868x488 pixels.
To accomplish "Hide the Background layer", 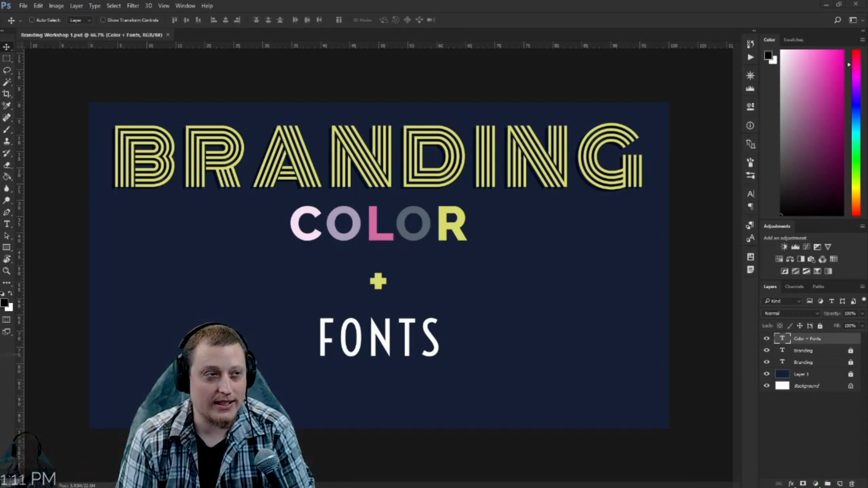I will (767, 386).
